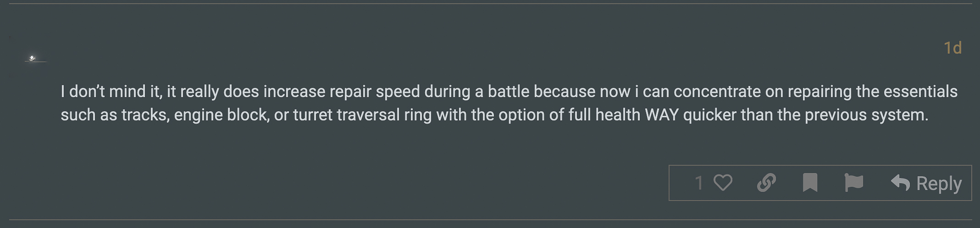The height and width of the screenshot is (228, 980).
Task: Click the second line mentioning "turret traversal ring"
Action: [362, 115]
